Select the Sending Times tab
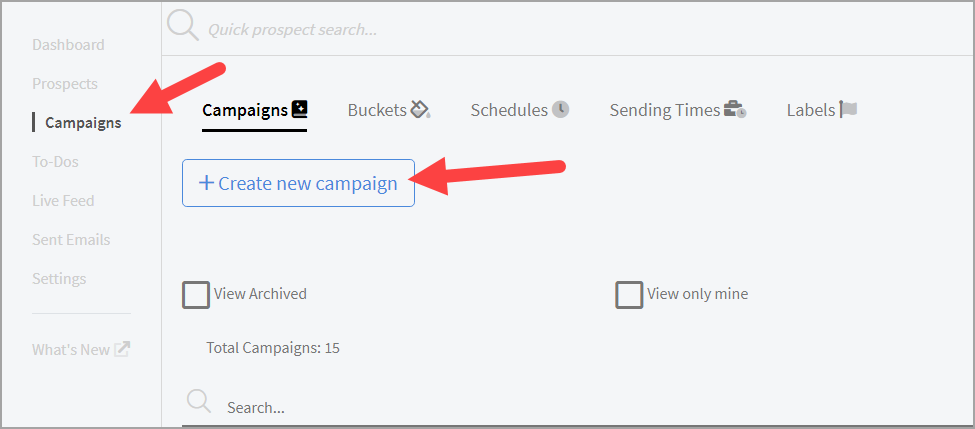The image size is (975, 429). (x=665, y=110)
